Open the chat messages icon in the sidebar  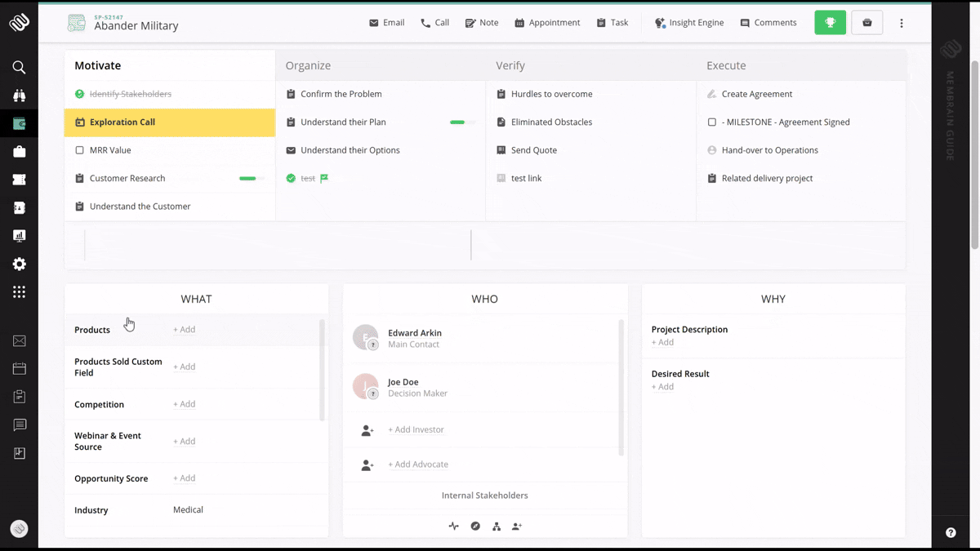19,425
